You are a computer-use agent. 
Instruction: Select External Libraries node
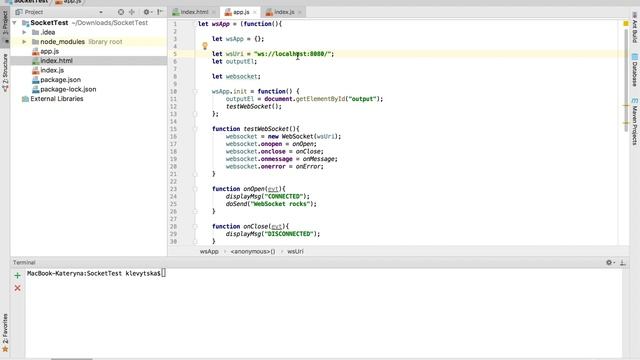(57, 99)
